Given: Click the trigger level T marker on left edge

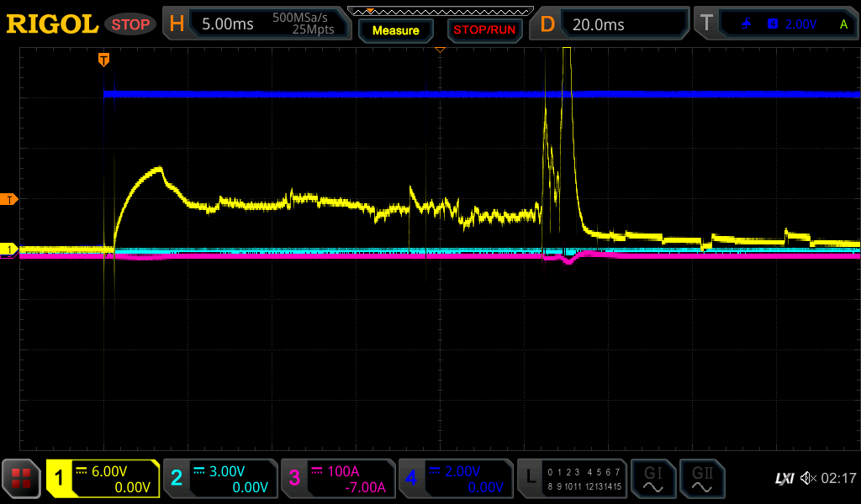Looking at the screenshot, I should coord(10,199).
